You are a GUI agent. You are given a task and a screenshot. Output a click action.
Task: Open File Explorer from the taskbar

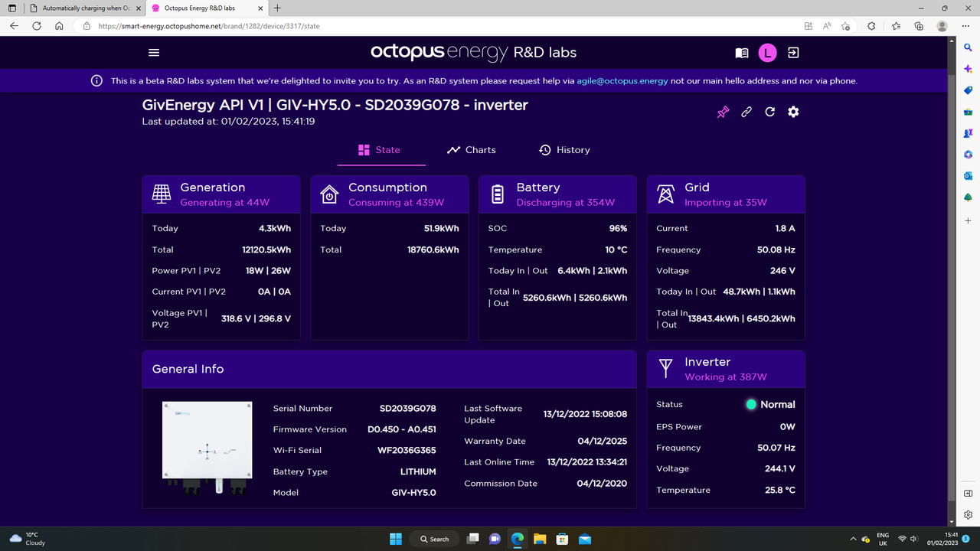(539, 539)
